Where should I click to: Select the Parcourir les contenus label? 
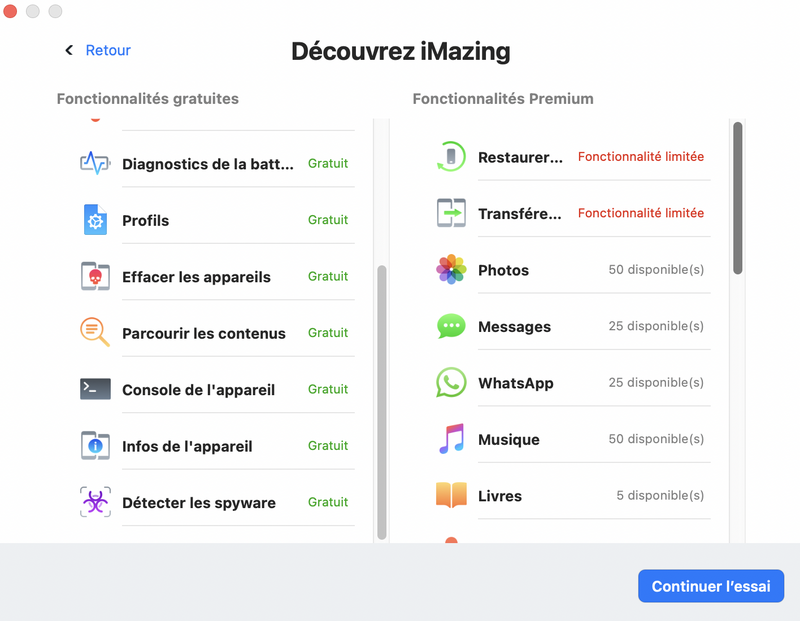(x=204, y=333)
